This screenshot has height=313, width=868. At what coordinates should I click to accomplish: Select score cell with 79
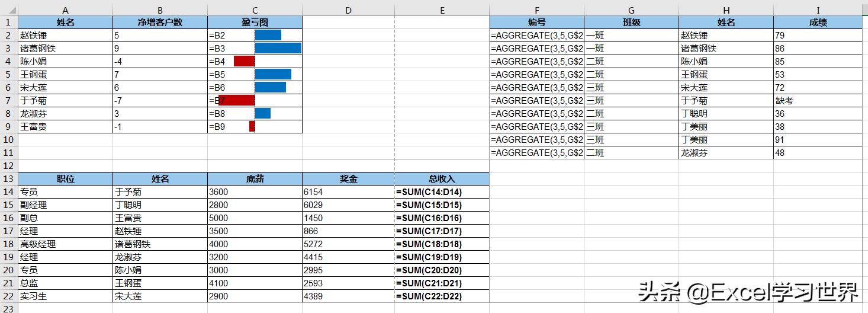[x=818, y=36]
